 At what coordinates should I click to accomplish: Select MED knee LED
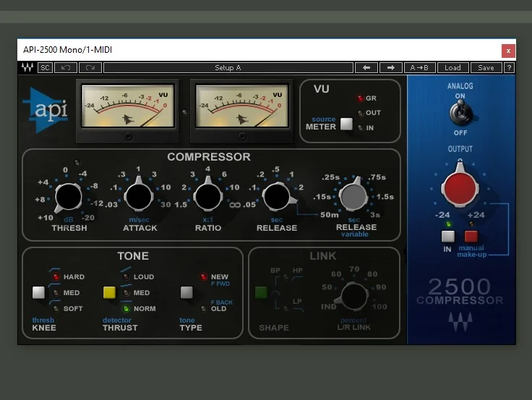pyautogui.click(x=56, y=292)
